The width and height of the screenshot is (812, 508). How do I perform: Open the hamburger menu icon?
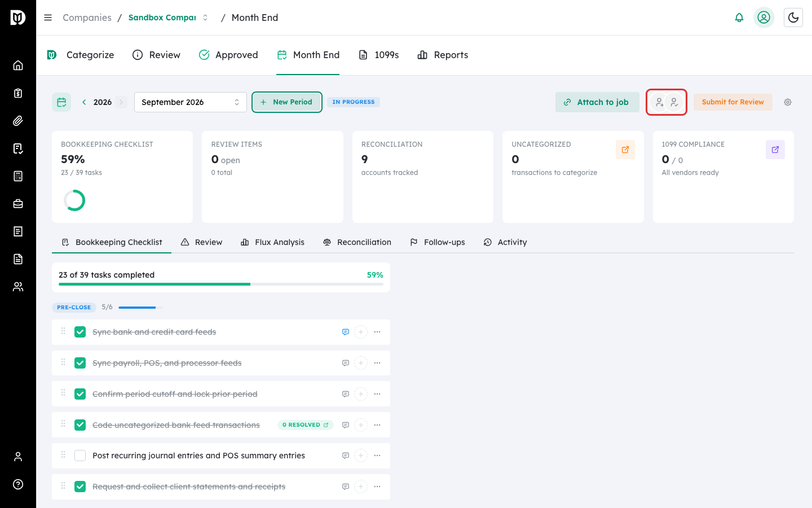point(48,17)
